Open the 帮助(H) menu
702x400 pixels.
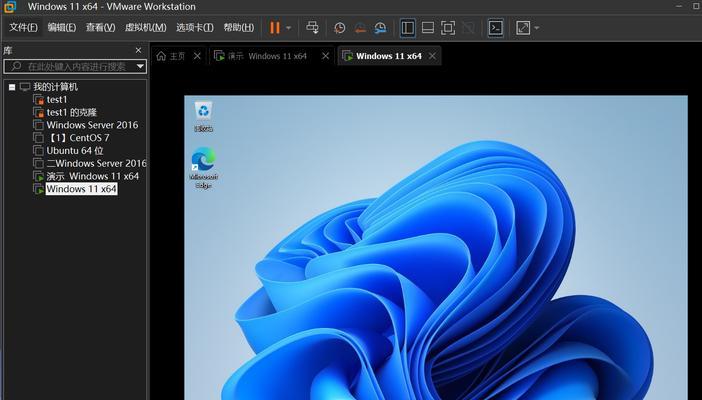point(239,27)
